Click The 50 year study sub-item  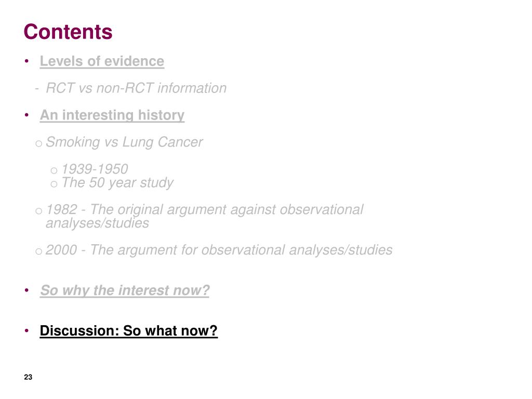(x=117, y=183)
